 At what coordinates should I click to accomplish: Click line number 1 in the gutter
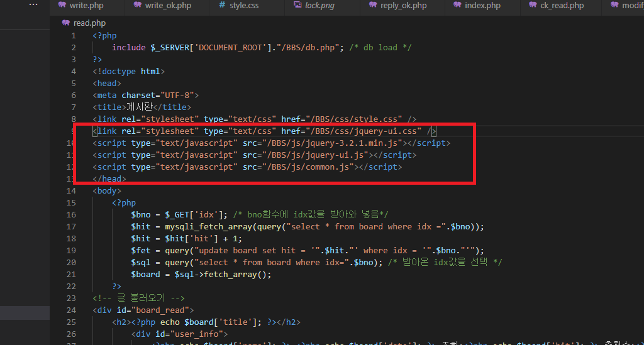pos(74,36)
